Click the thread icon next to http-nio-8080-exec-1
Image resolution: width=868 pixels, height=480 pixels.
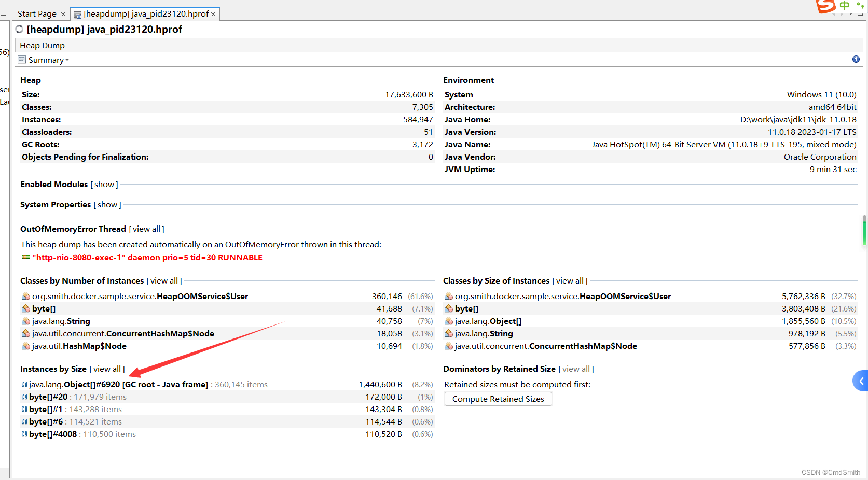[25, 257]
